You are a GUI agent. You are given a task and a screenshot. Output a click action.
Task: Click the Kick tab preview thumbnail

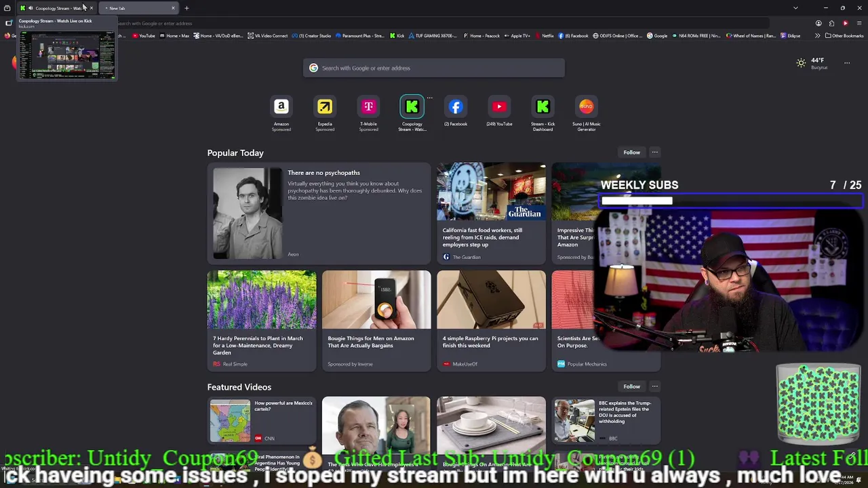66,54
